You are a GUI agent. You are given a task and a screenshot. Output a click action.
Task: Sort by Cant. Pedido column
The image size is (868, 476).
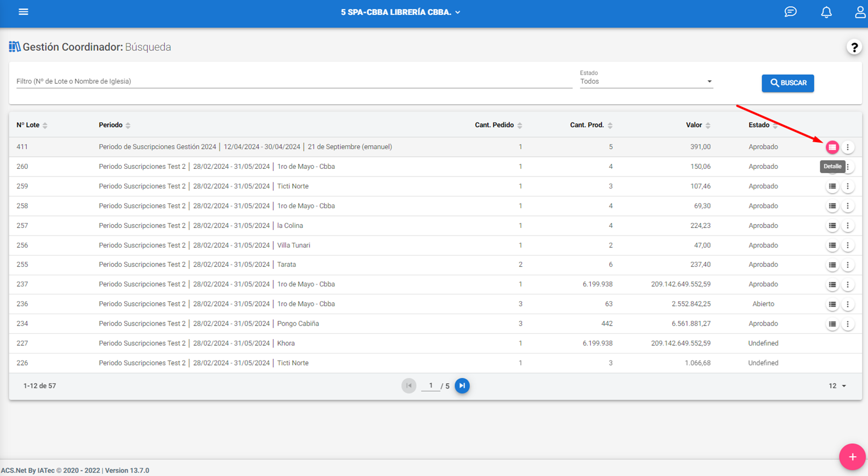pos(498,125)
